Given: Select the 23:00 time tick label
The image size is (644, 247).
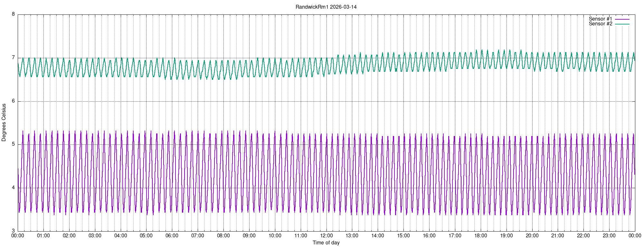Looking at the screenshot, I should pos(609,236).
